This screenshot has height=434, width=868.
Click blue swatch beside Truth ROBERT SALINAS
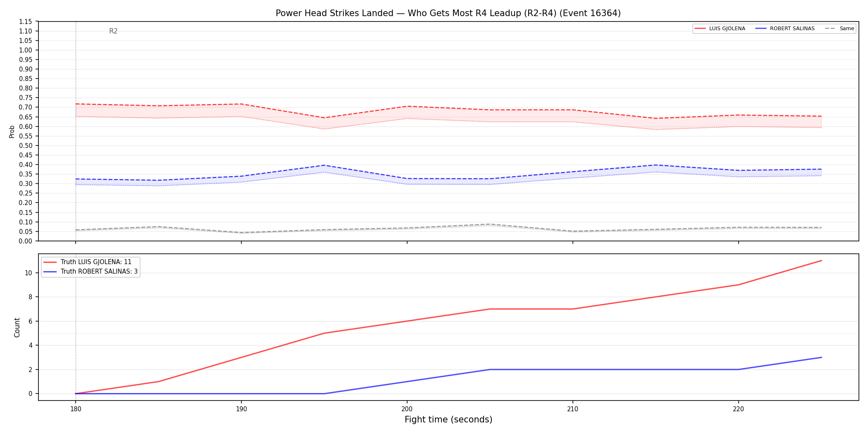(x=50, y=272)
